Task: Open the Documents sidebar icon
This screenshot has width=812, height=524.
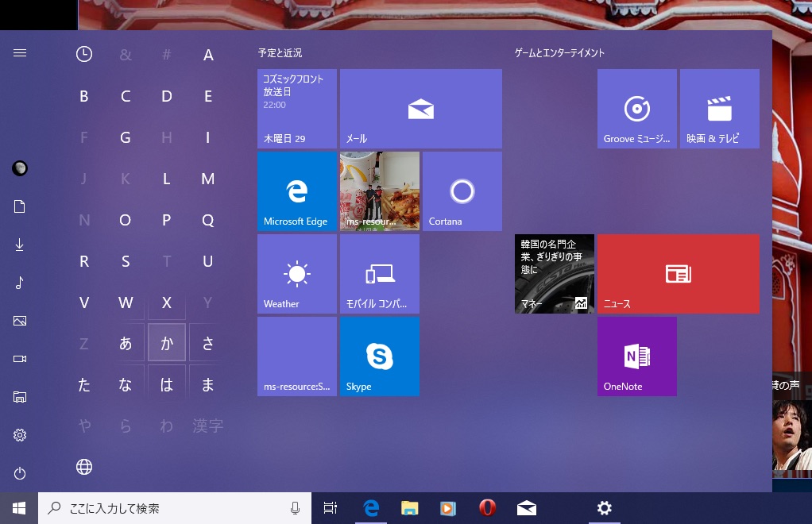Action: (20, 206)
